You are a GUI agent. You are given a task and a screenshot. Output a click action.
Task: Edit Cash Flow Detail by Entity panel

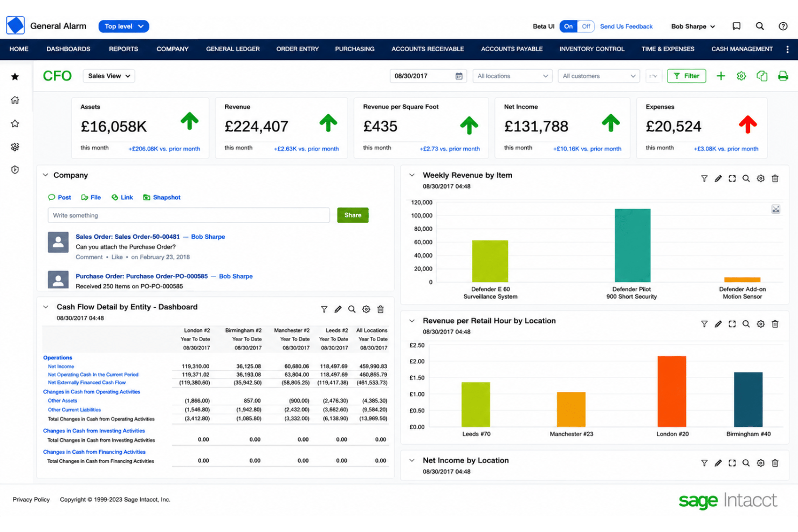(338, 309)
